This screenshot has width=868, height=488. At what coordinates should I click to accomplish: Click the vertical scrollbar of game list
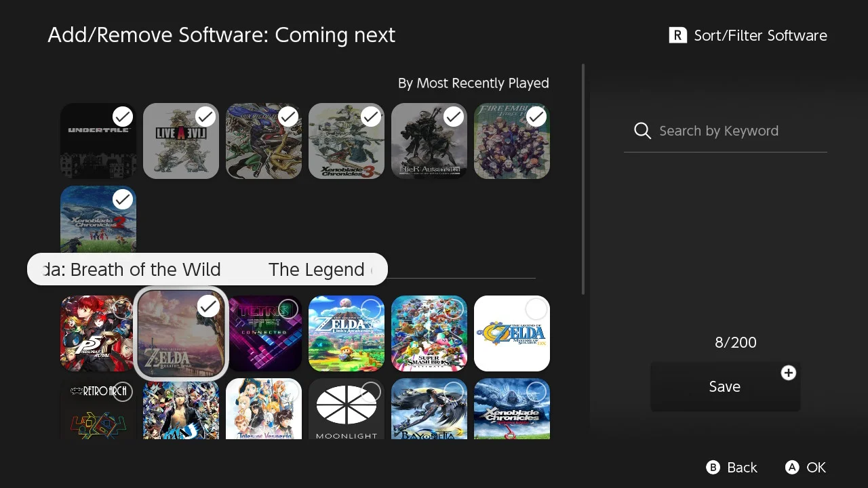coord(583,180)
